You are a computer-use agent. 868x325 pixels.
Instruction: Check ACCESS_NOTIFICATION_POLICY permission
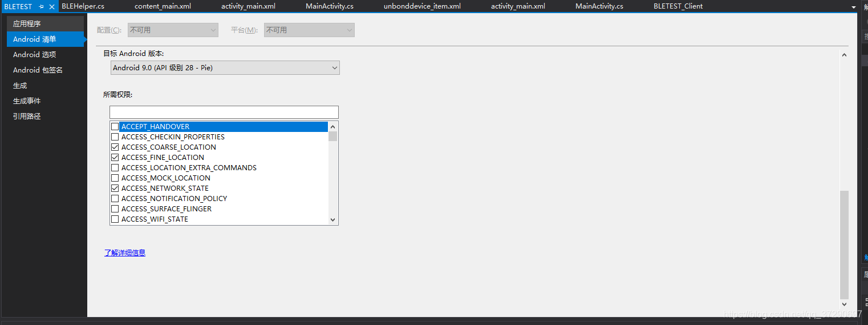pyautogui.click(x=115, y=198)
